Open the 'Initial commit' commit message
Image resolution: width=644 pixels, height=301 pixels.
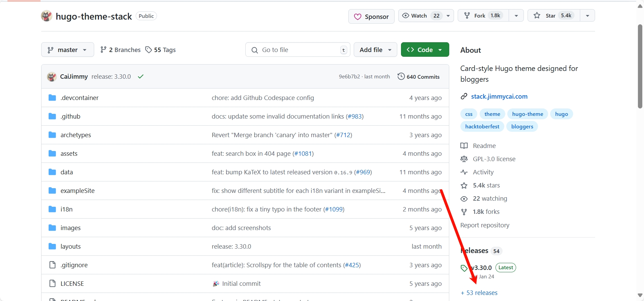(241, 284)
